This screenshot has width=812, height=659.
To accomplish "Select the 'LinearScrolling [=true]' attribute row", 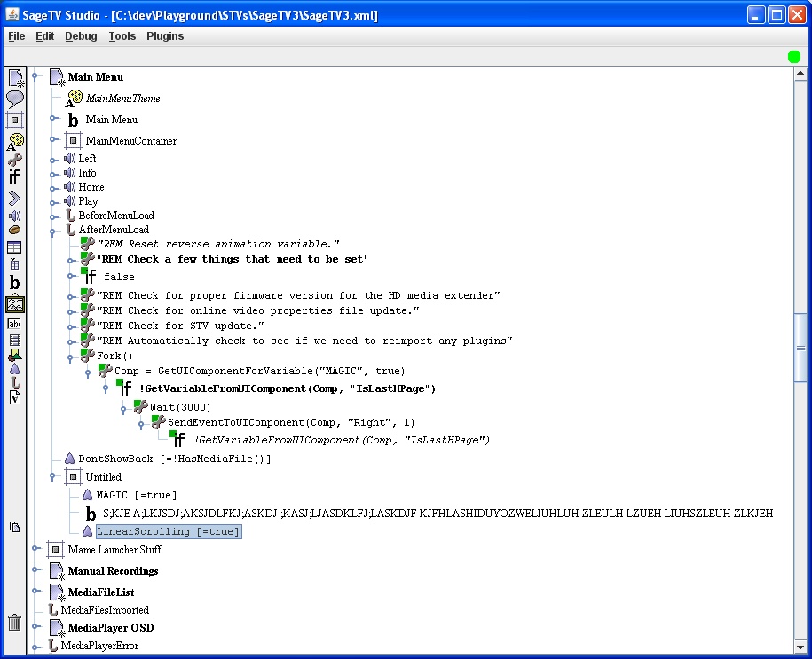I will (x=169, y=531).
